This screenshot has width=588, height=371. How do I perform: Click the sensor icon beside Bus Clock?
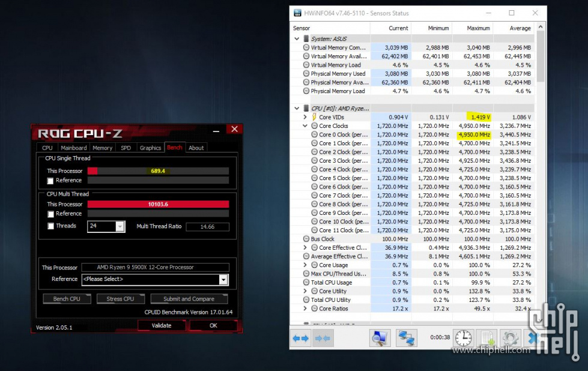306,239
